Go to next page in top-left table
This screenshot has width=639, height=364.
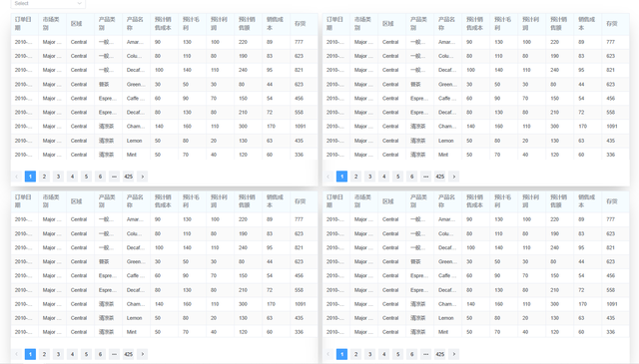142,177
